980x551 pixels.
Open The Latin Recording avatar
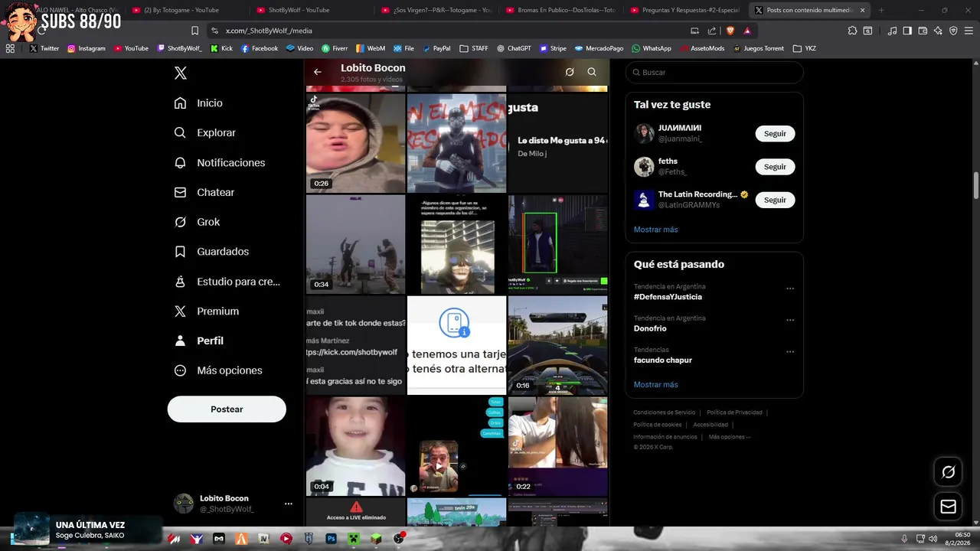pos(644,200)
